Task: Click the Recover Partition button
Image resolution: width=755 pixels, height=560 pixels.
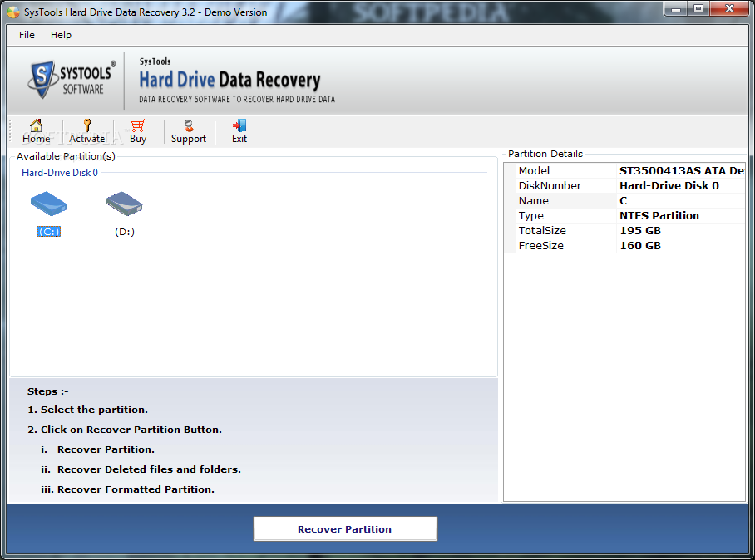Action: point(345,528)
